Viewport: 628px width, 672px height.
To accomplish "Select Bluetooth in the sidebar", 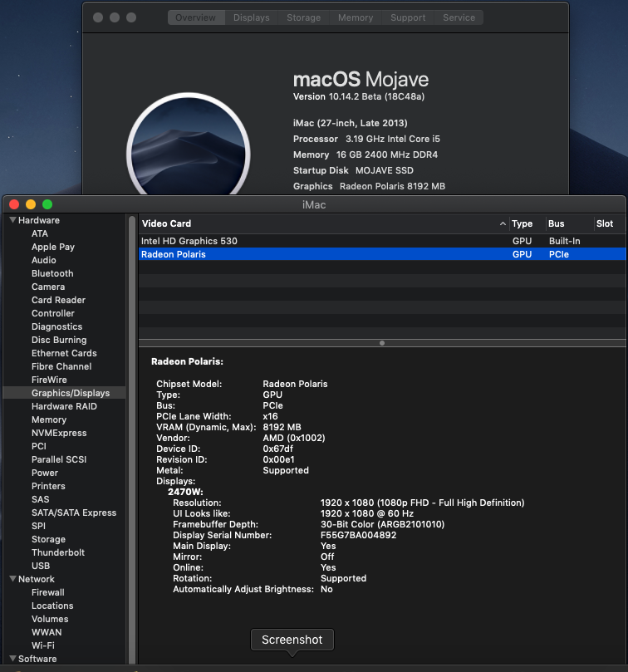I will tap(52, 273).
